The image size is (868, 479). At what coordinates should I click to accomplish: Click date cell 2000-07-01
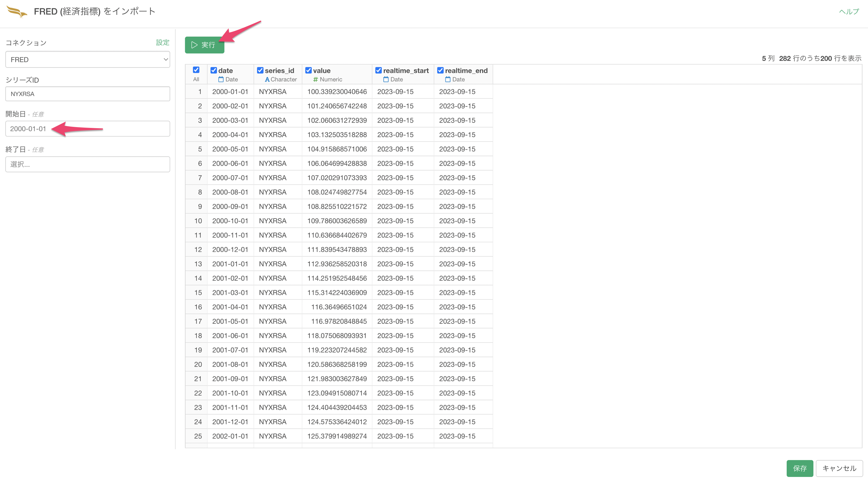click(x=230, y=178)
